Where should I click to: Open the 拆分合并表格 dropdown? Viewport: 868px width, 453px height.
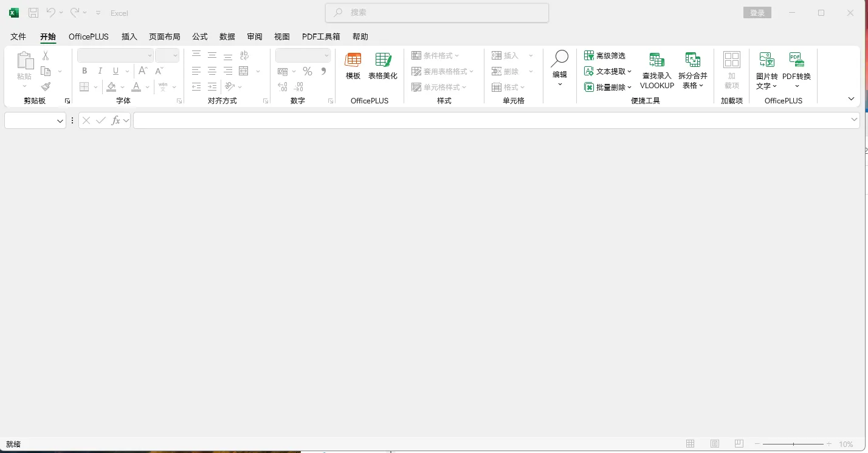(693, 71)
